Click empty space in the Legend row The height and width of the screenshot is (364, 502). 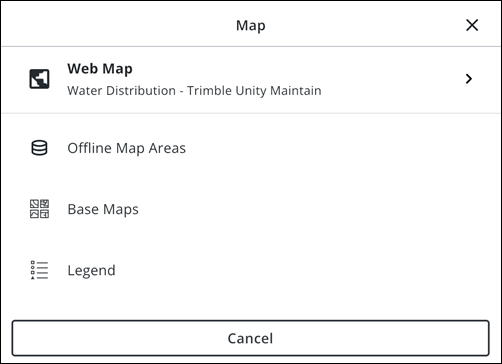[300, 270]
